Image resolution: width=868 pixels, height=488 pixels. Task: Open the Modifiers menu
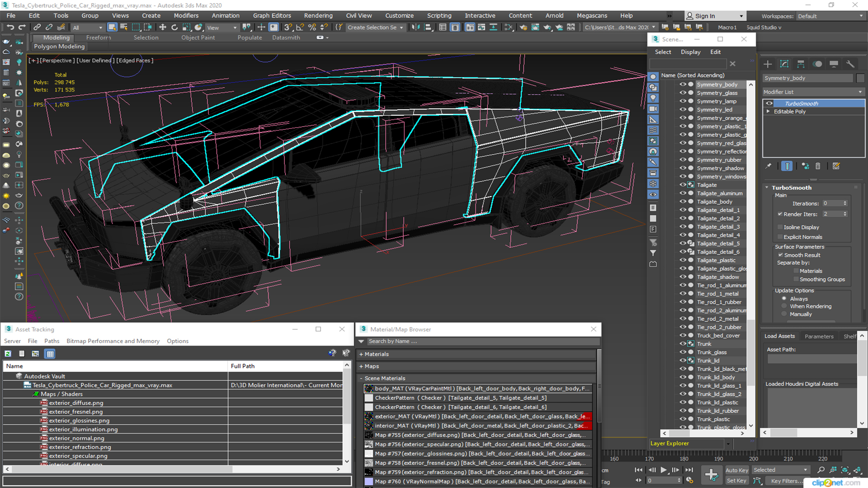[186, 15]
